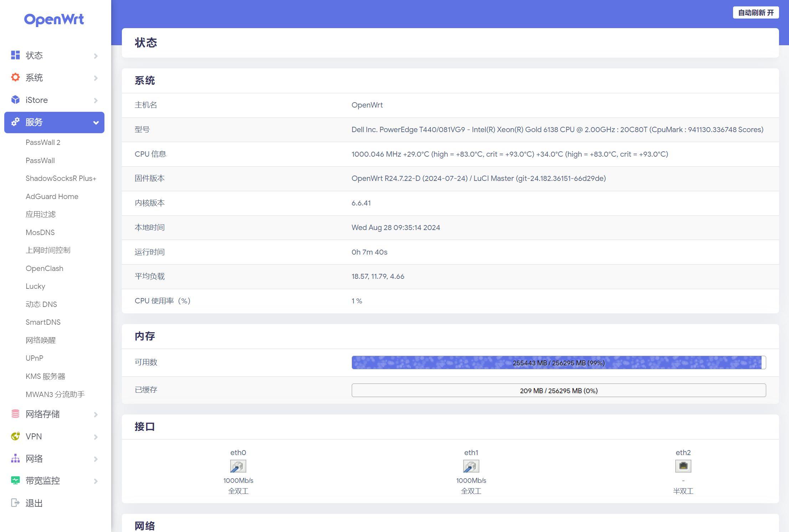Expand the 带宽监控 menu chevron
789x532 pixels.
click(96, 481)
